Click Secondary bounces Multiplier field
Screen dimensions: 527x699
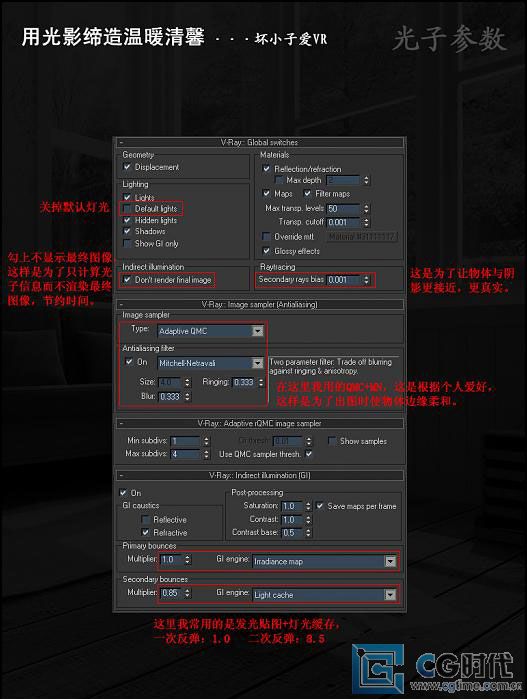171,593
